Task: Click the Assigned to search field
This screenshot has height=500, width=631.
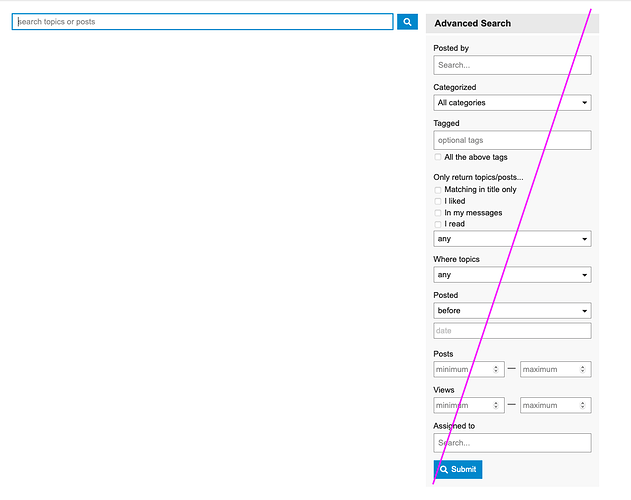Action: pyautogui.click(x=512, y=443)
